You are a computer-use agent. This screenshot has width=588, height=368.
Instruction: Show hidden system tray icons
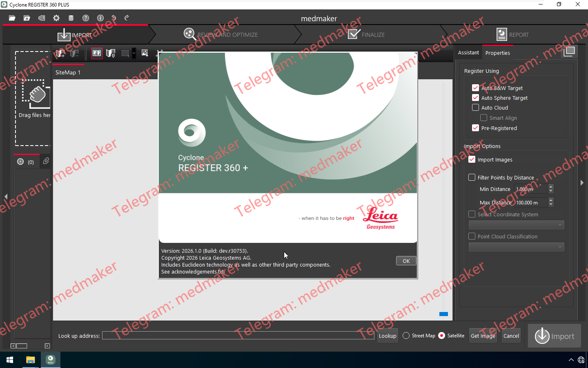pos(571,360)
